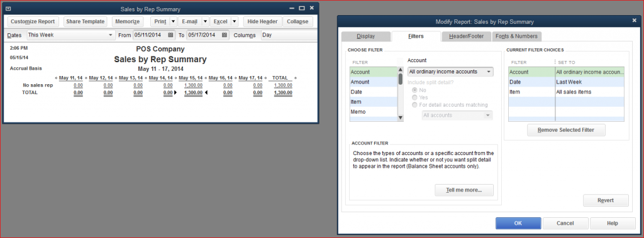Switch to the Display tab
644x238 pixels.
tap(365, 36)
